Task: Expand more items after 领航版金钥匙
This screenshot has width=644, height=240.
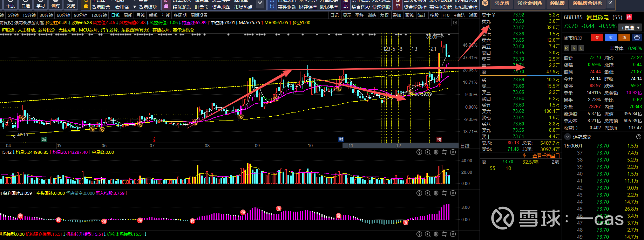Action: pyautogui.click(x=610, y=3)
